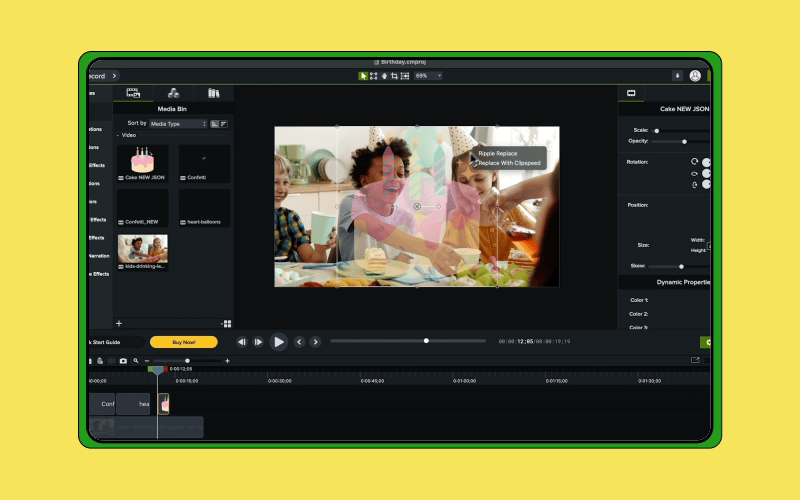
Task: Click the Cake NEW JSON properties title
Action: tap(685, 109)
